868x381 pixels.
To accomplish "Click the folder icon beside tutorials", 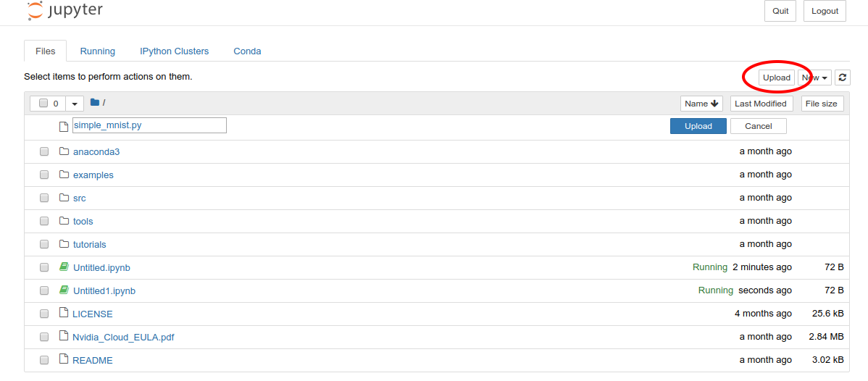I will point(64,243).
